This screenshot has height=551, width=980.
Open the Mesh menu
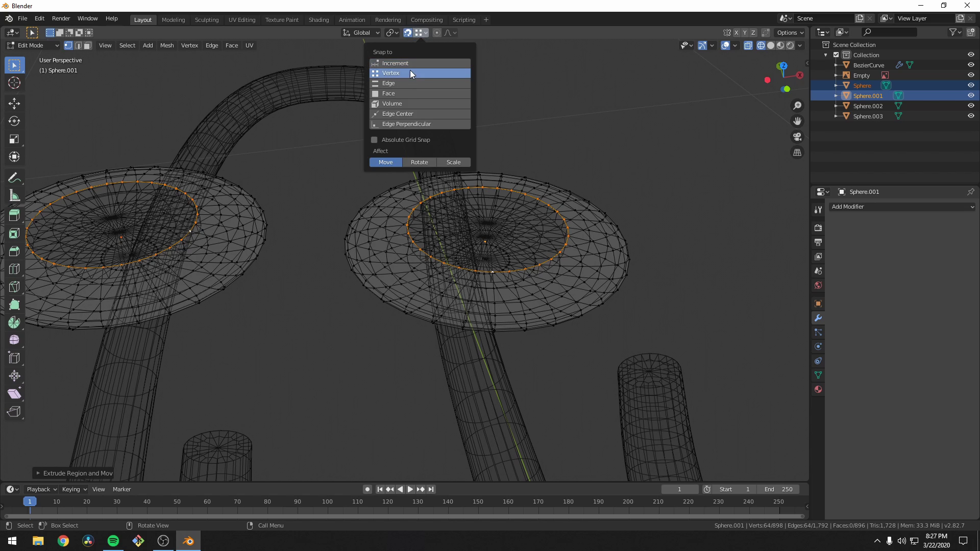pos(167,45)
